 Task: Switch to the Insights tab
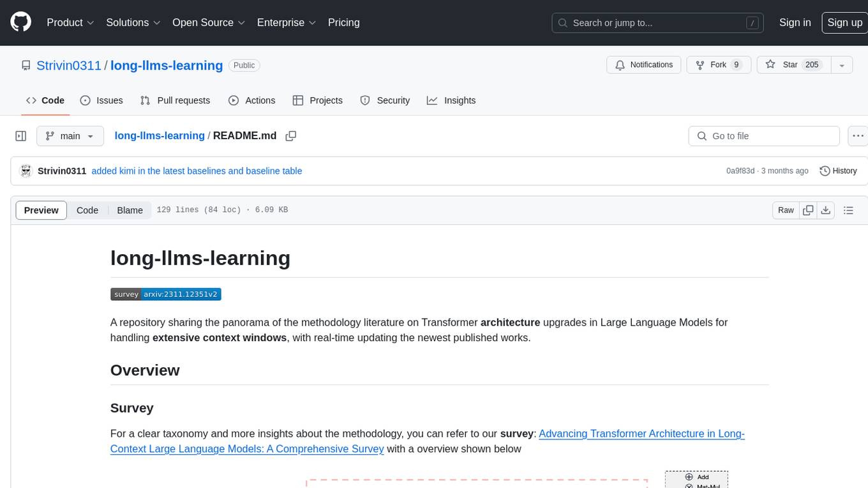(451, 100)
